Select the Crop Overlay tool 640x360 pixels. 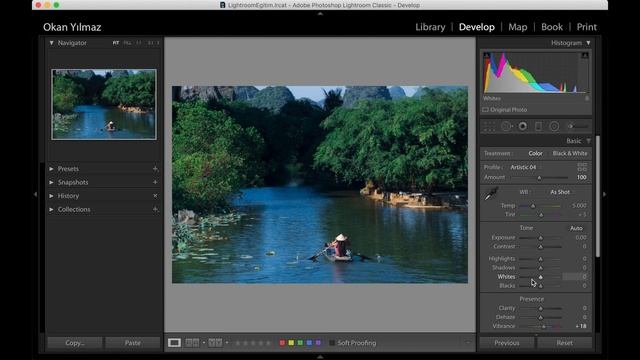pyautogui.click(x=489, y=127)
